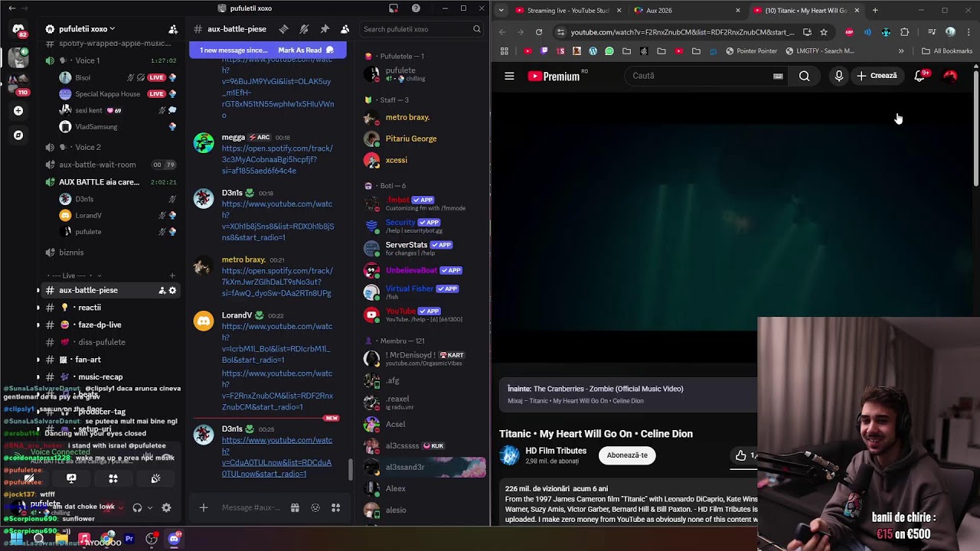980x551 pixels.
Task: Open Pointer Pointer bookmark
Action: coord(751,51)
